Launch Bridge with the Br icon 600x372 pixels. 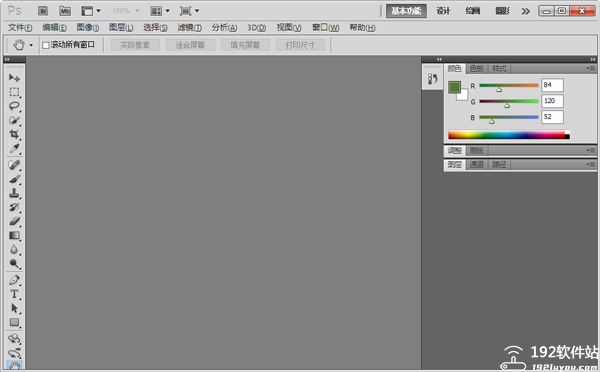pos(43,11)
